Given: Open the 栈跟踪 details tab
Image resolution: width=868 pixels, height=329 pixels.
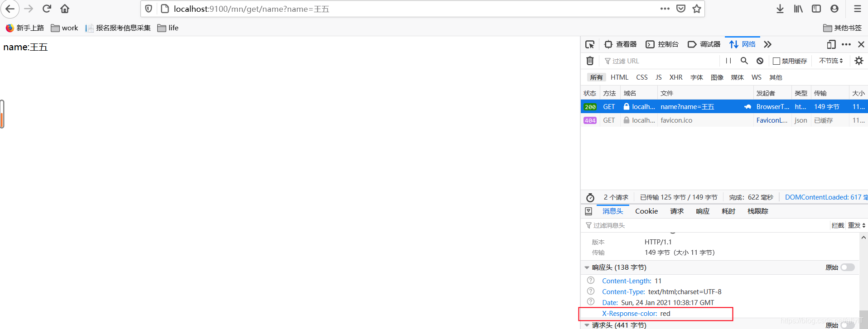Looking at the screenshot, I should click(x=758, y=211).
